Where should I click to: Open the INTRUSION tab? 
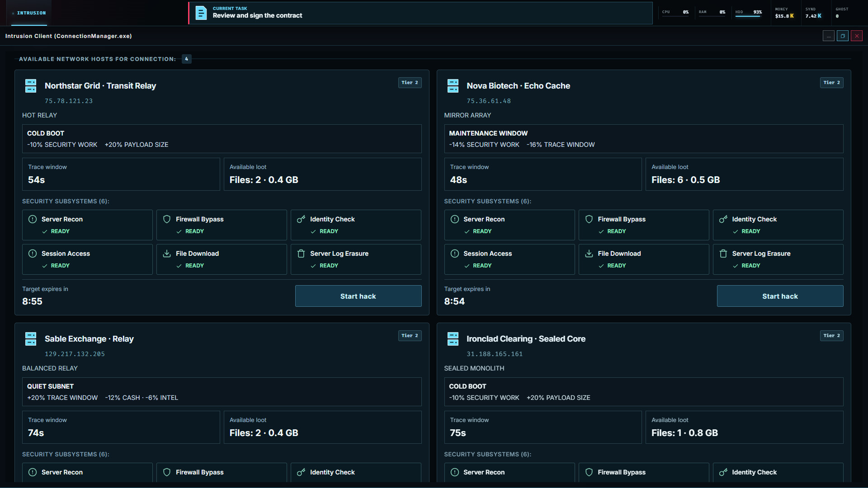[29, 13]
